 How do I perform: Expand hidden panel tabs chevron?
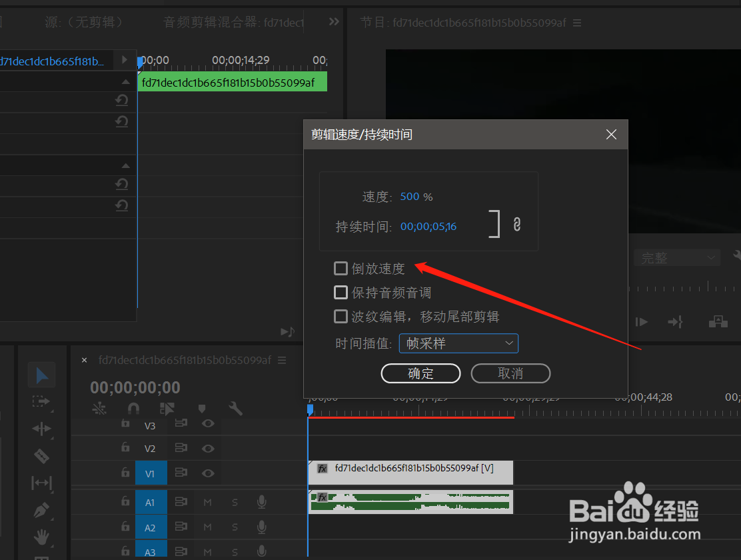coord(334,21)
